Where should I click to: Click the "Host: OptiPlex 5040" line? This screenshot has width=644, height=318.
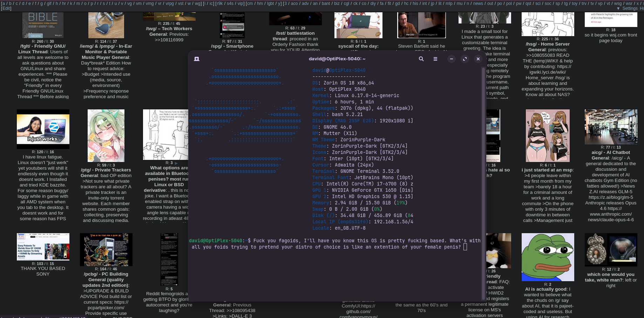pyautogui.click(x=339, y=89)
